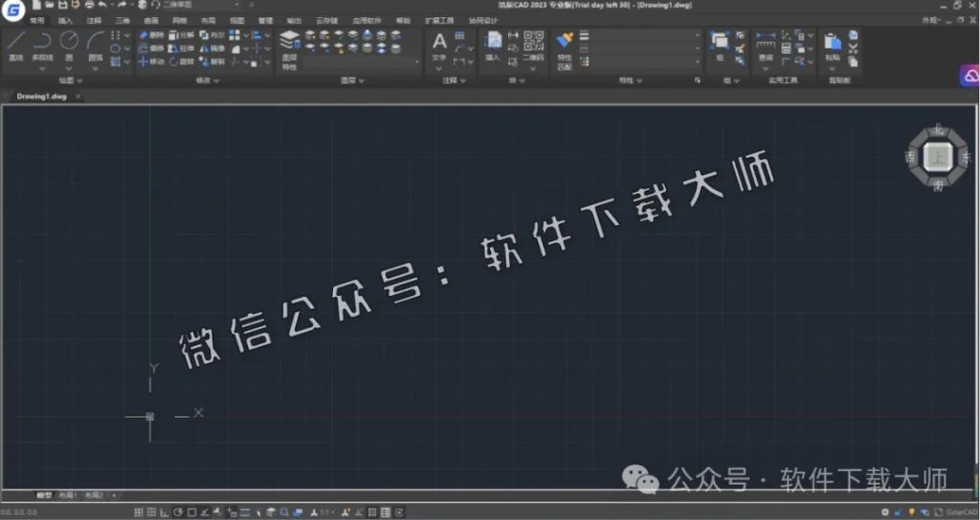Click 西 (West) on the ViewCube compass
The image size is (980, 520).
pos(911,157)
